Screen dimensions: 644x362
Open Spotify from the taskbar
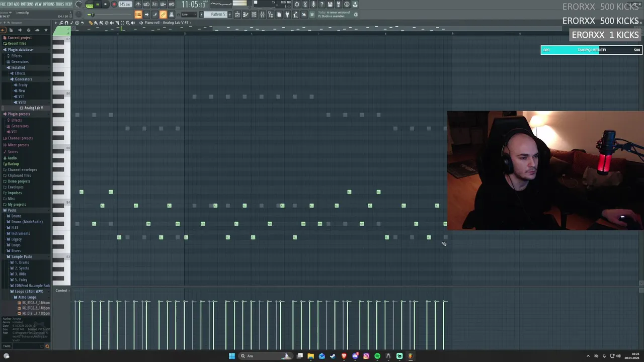pyautogui.click(x=377, y=356)
